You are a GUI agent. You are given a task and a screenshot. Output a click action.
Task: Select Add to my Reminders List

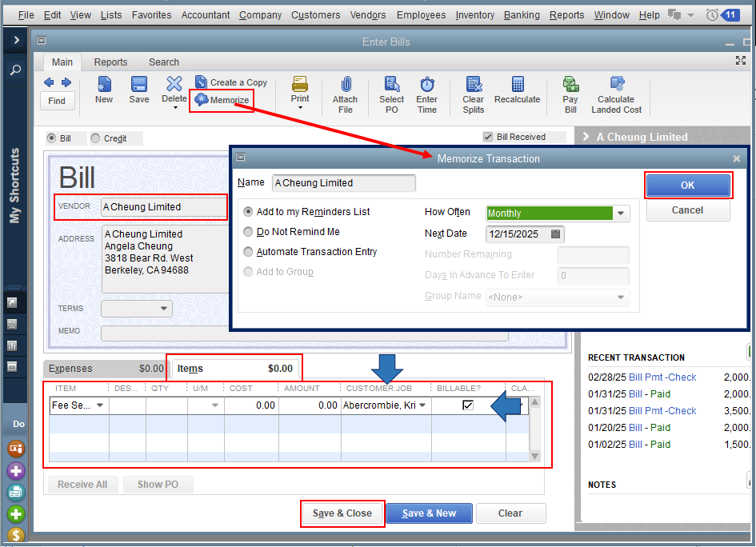[248, 212]
